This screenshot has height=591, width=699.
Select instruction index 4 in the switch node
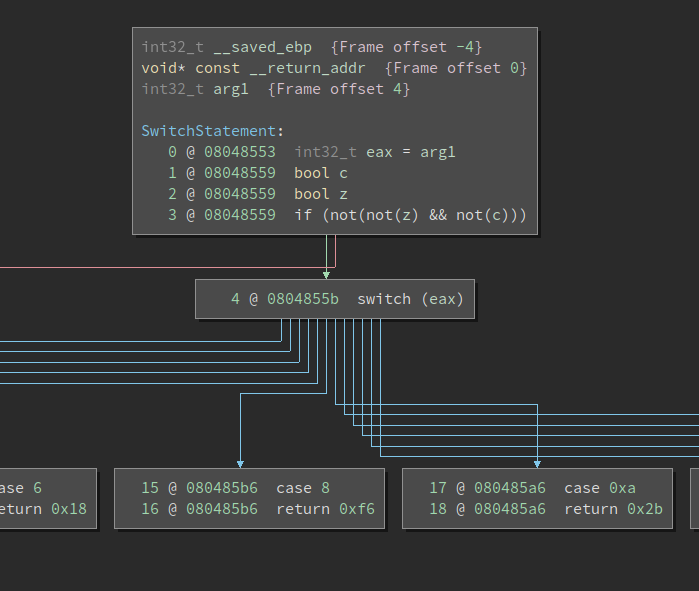(x=235, y=299)
